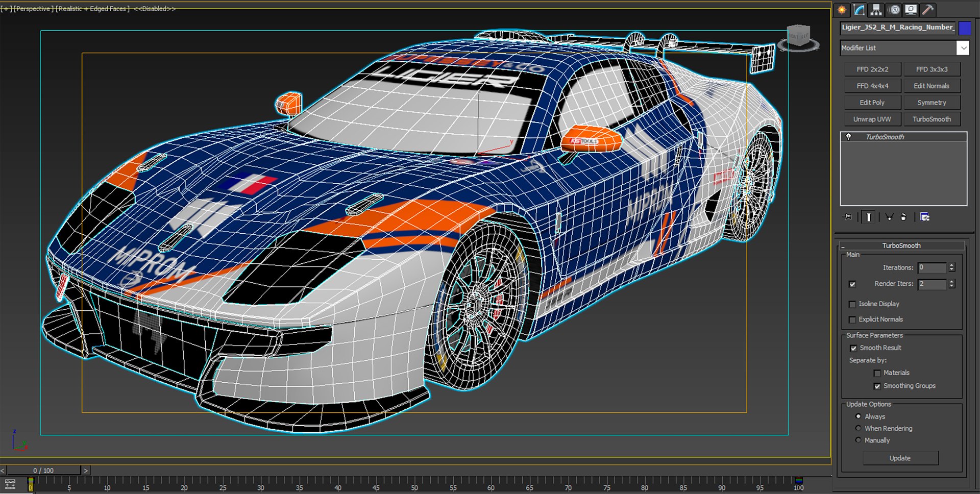Viewport: 980px width, 494px height.
Task: Toggle Smooth Result checkbox
Action: point(853,348)
